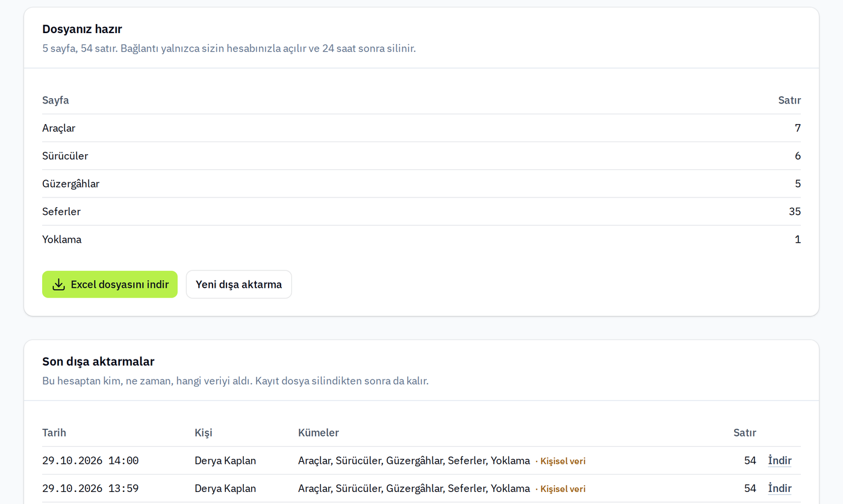
Task: Click the row count 6 for Sürücüler
Action: tap(798, 156)
